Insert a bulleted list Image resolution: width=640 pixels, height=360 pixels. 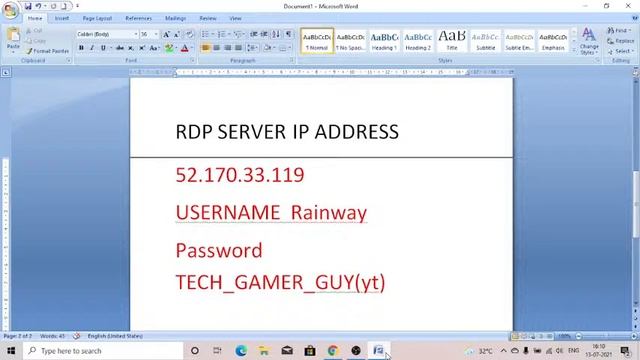pos(205,34)
